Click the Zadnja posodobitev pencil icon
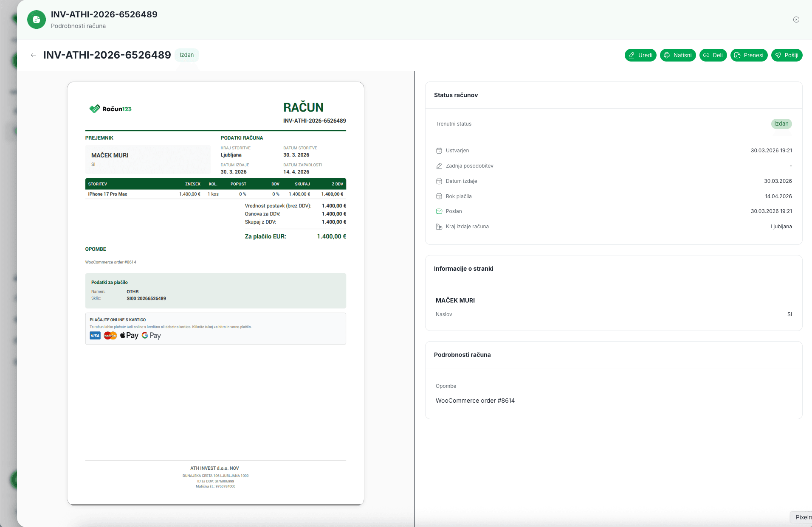The image size is (812, 527). (x=439, y=166)
